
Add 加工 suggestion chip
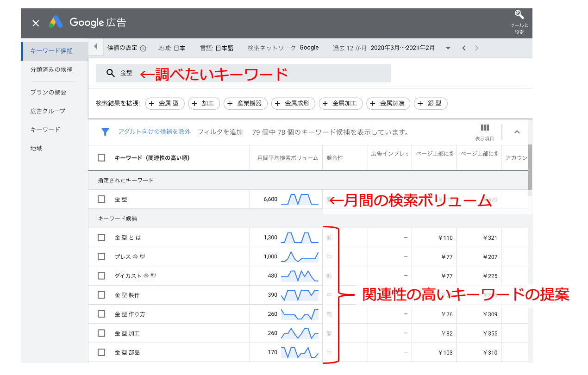pyautogui.click(x=204, y=104)
